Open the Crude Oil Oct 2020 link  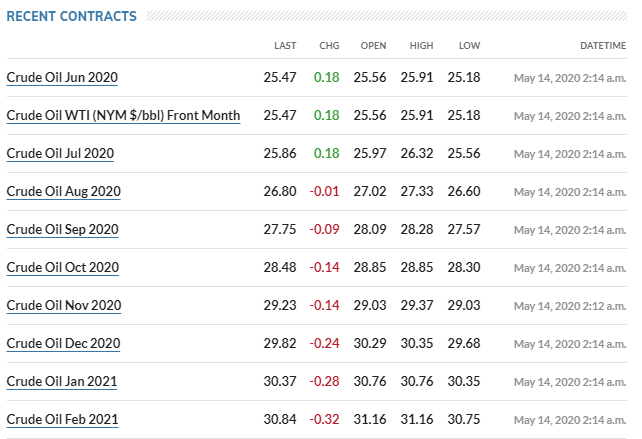[x=63, y=267]
